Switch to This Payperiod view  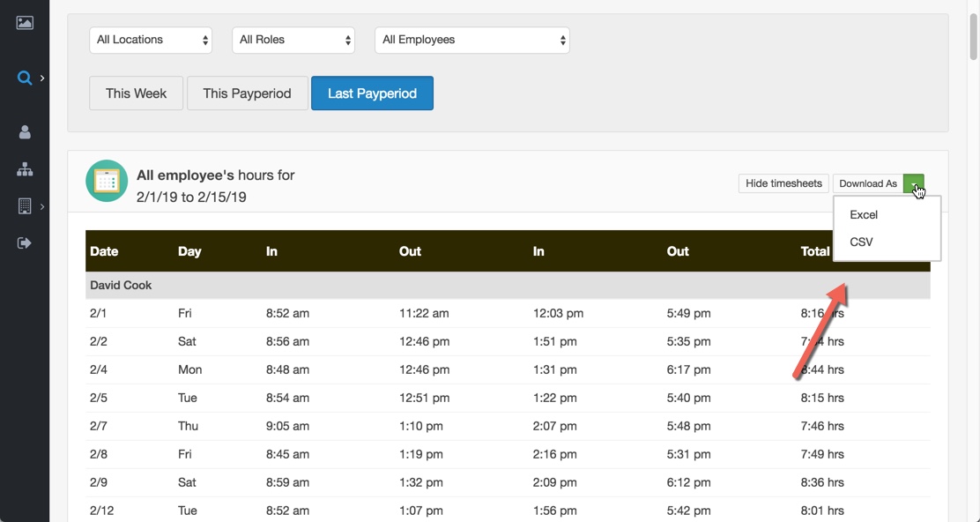pos(247,93)
